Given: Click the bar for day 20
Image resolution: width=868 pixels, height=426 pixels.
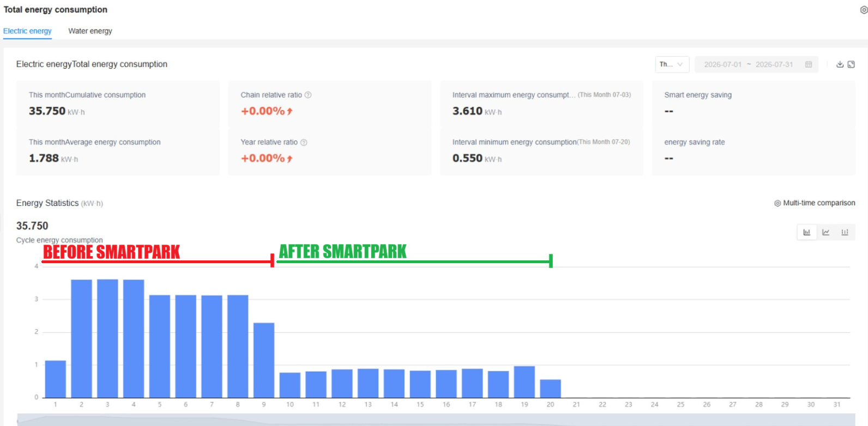Looking at the screenshot, I should coord(551,388).
